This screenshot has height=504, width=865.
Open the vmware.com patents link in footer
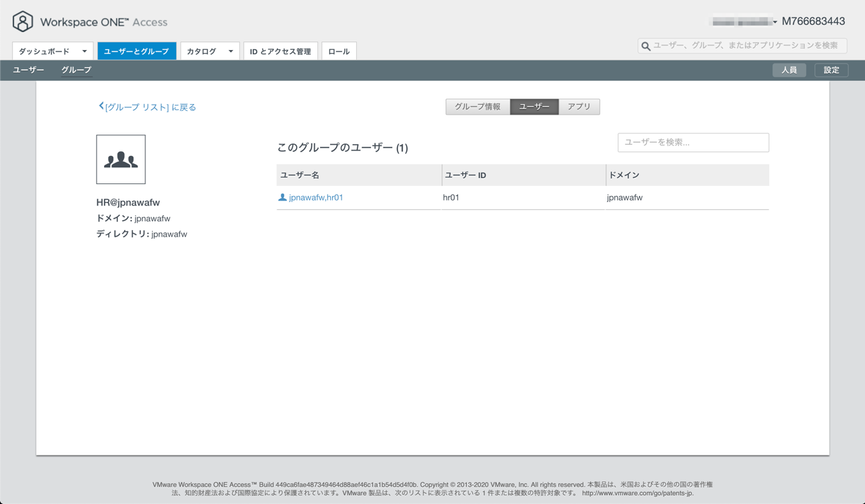coord(638,493)
